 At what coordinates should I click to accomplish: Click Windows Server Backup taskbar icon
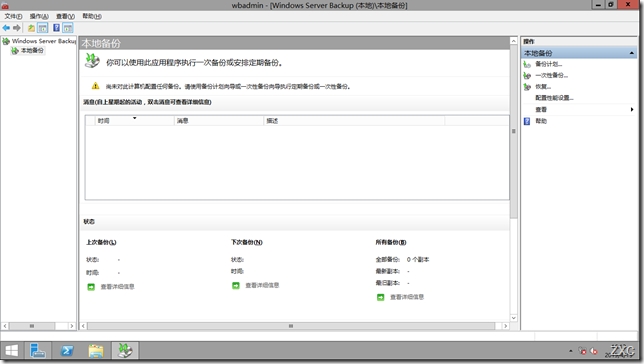coord(125,350)
